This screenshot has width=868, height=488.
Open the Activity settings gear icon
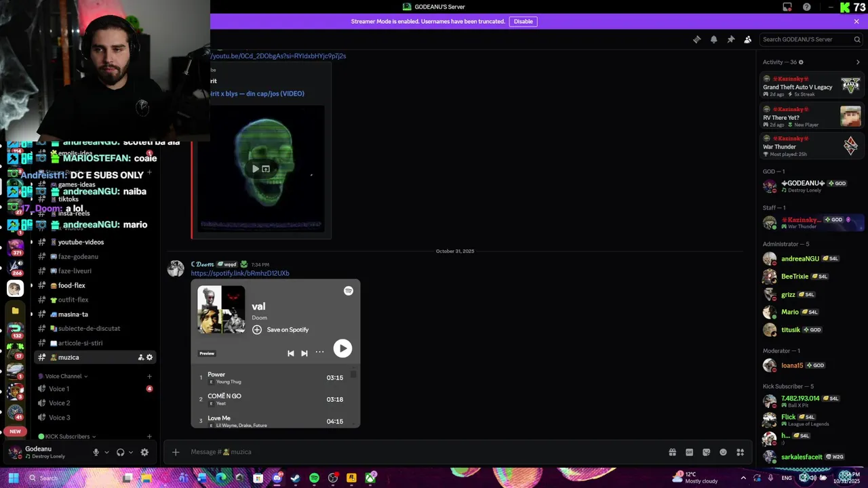[801, 62]
